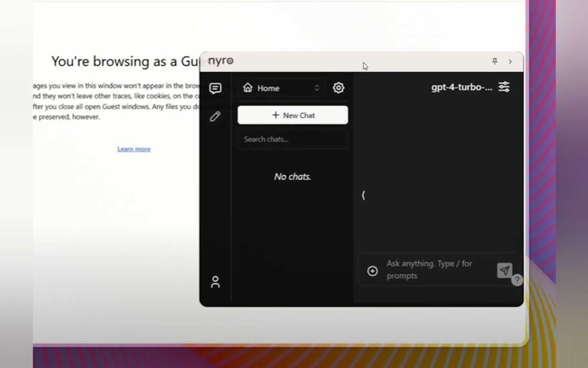This screenshot has height=368, width=588.
Task: Open workspace settings gear icon
Action: pyautogui.click(x=338, y=88)
